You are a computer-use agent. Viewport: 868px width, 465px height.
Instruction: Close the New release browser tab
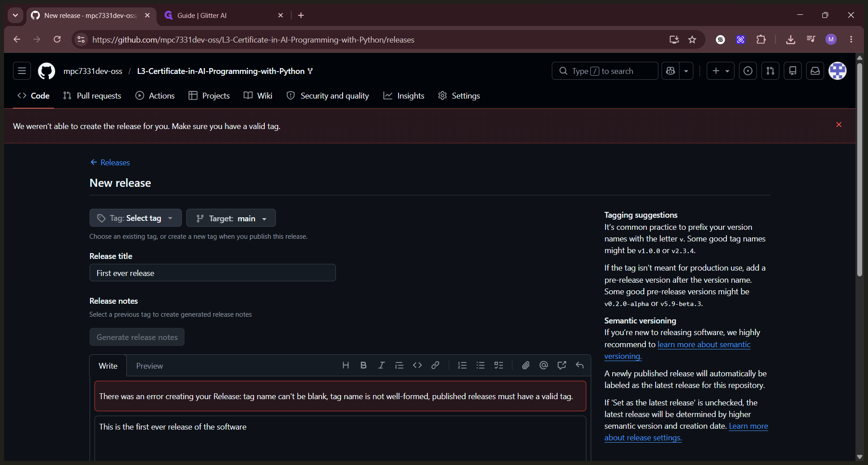click(147, 15)
